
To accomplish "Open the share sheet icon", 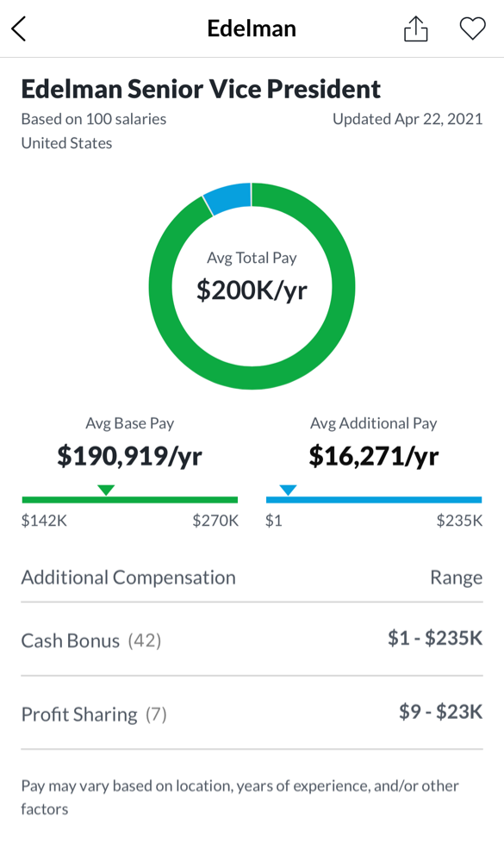I will click(x=416, y=28).
